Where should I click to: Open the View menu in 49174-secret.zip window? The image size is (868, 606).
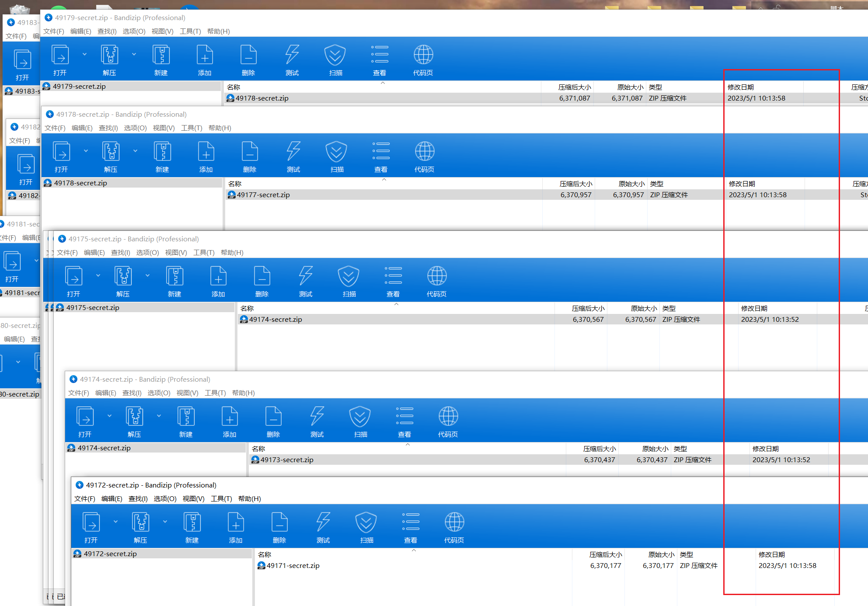pyautogui.click(x=187, y=393)
